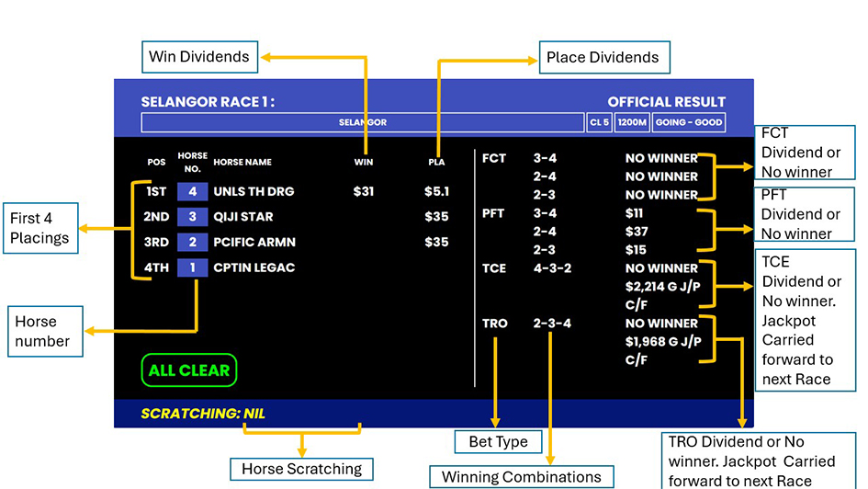
Task: Select the TRO bet type label
Action: click(494, 324)
